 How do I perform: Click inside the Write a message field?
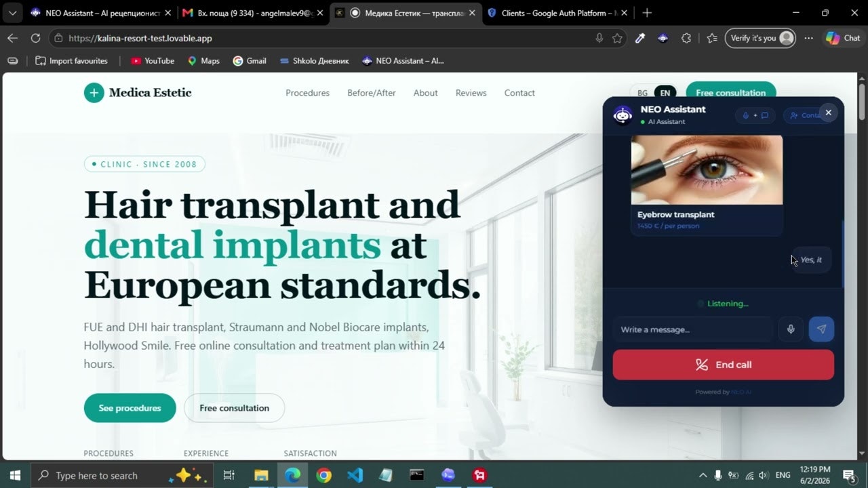[692, 329]
